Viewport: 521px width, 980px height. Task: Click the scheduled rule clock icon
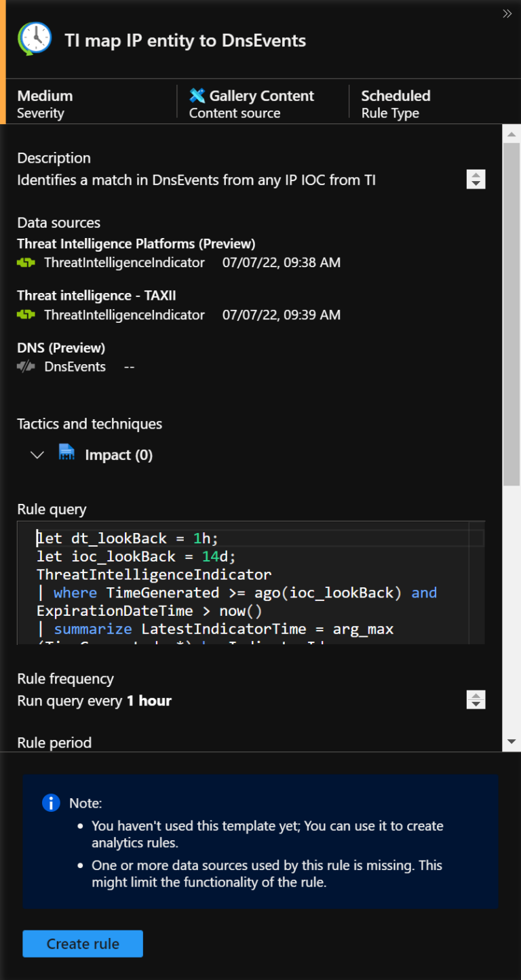click(33, 39)
